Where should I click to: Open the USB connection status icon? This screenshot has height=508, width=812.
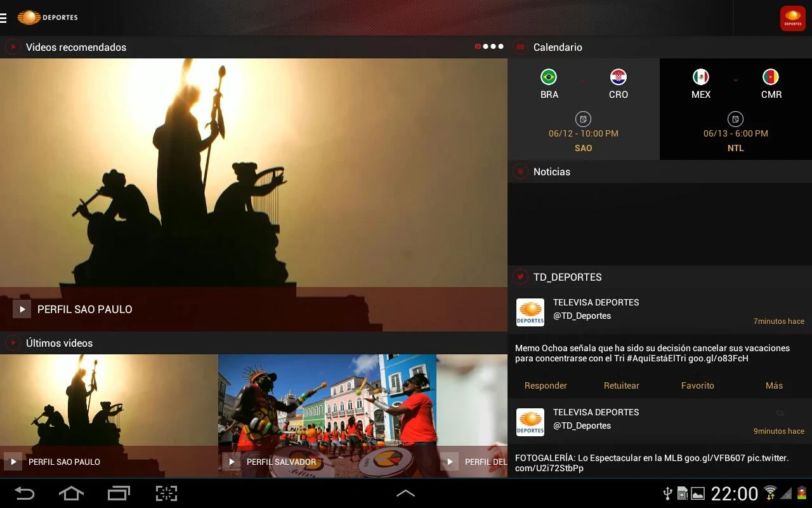point(667,493)
